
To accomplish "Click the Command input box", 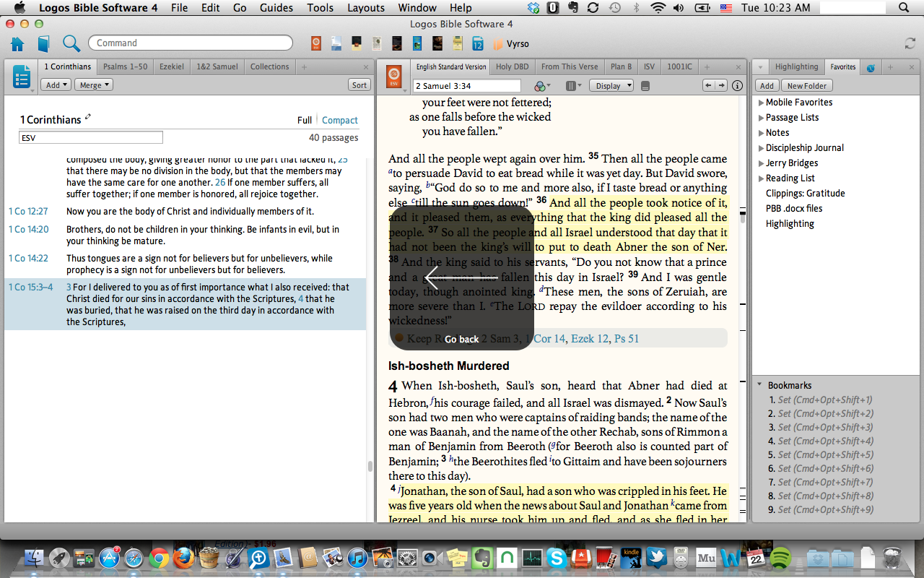I will [x=191, y=43].
